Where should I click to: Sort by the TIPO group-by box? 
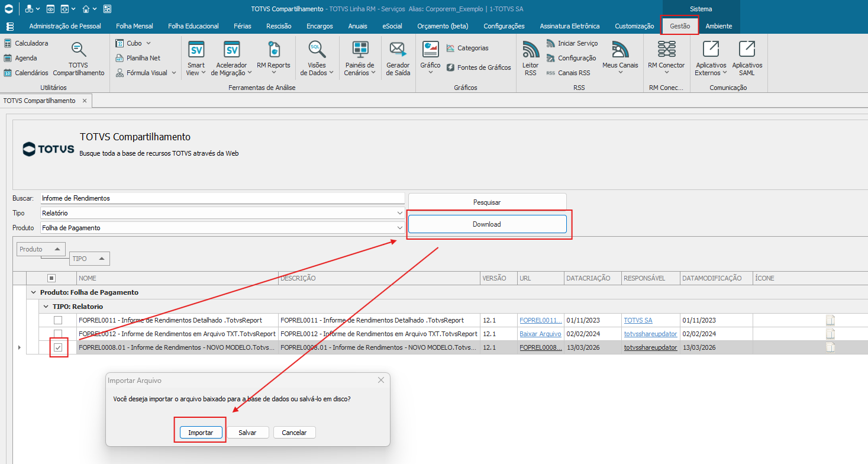[89, 259]
